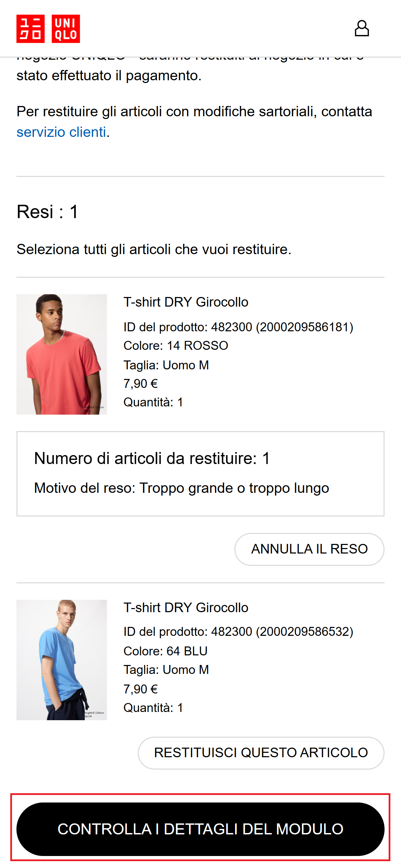
Task: Click the 'Colore: 14 ROSSO' label
Action: (176, 346)
